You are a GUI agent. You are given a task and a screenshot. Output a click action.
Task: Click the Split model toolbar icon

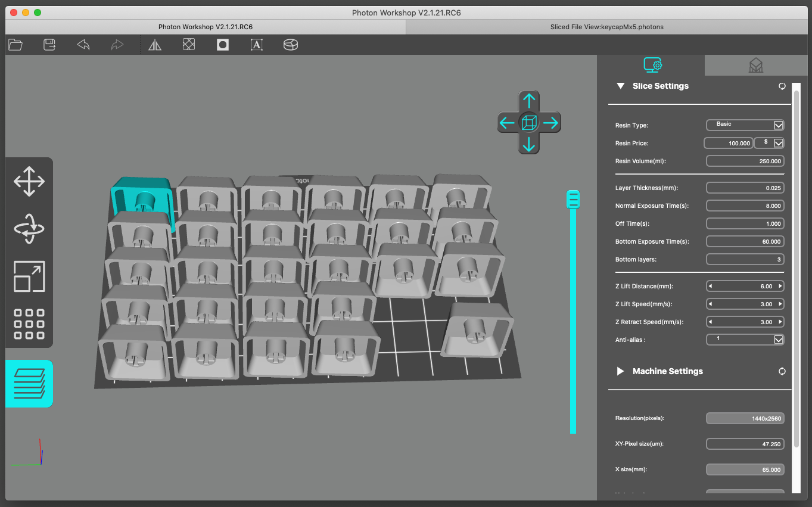click(291, 45)
